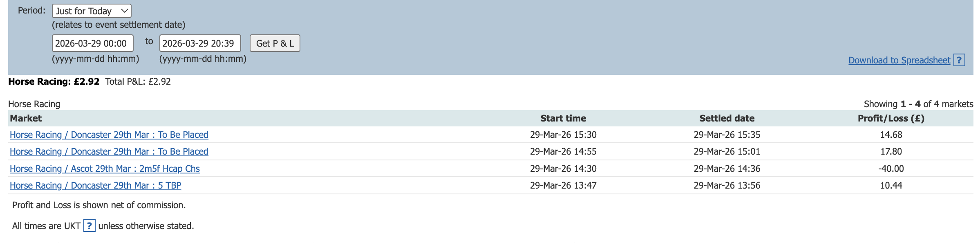
Task: Click the settled date 29-Mar-26 13:56 cell
Action: 727,185
